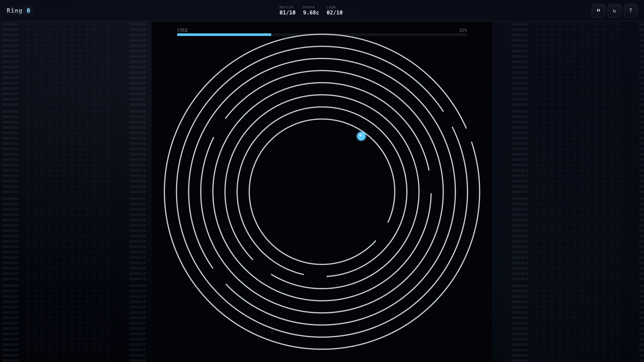Image resolution: width=644 pixels, height=362 pixels.
Task: Click the Ring 0 title
Action: click(x=18, y=11)
